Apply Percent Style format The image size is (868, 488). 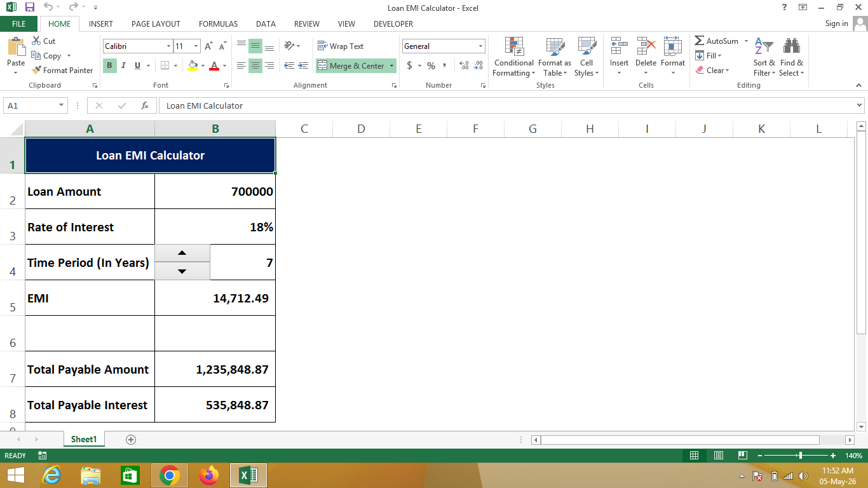coord(431,65)
